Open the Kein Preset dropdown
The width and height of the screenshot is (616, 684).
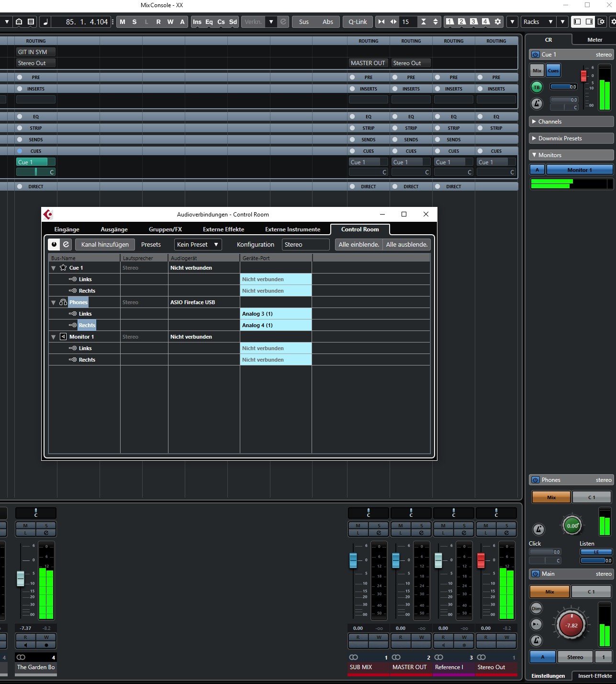198,244
